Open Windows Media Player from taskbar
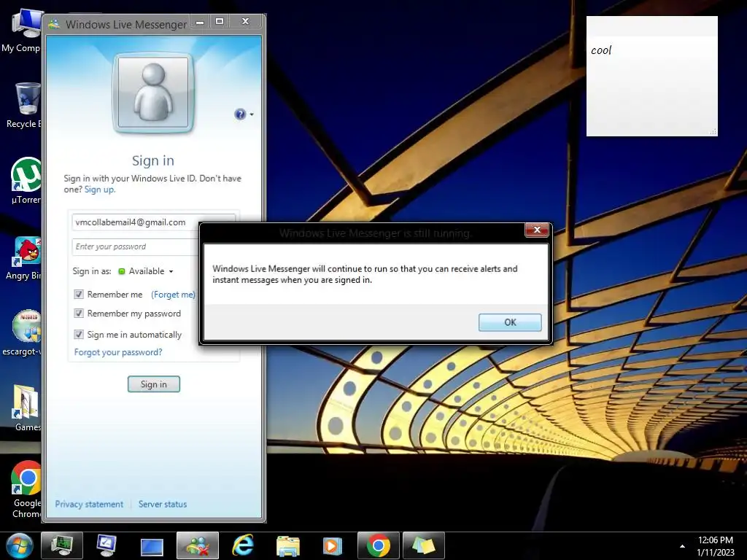Screen dimensions: 747x560 (x=333, y=545)
